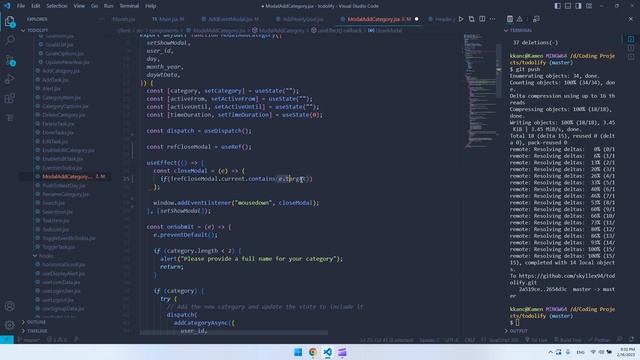The height and width of the screenshot is (360, 640).
Task: Open the Accounts menu icon
Action: [x=10, y=306]
